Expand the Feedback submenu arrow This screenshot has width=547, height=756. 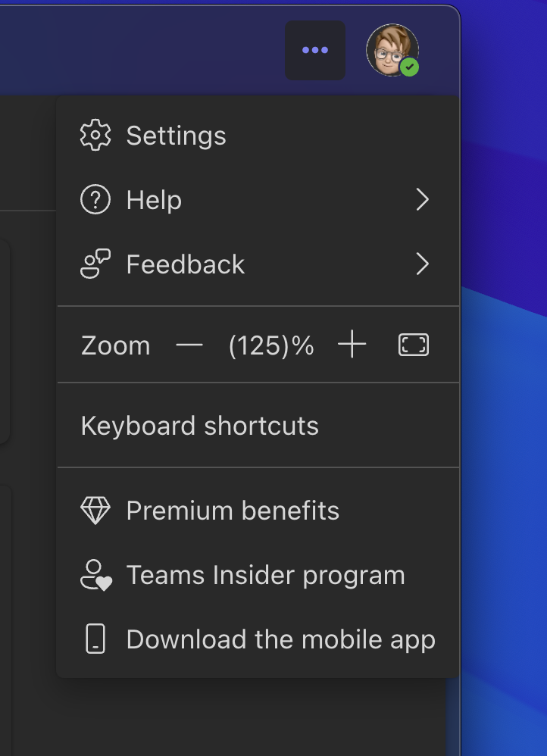coord(423,264)
